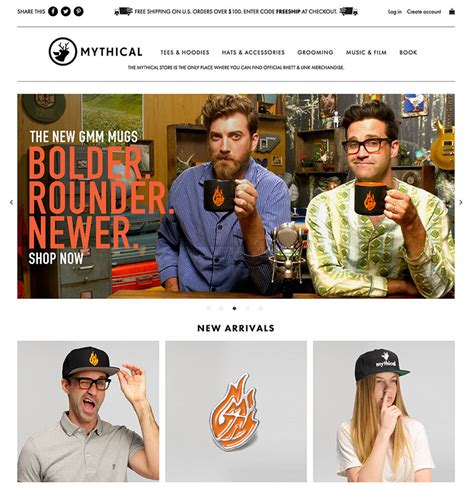Screen dimensions: 474x487
Task: Share the page via Pinterest icon
Action: pyautogui.click(x=78, y=11)
